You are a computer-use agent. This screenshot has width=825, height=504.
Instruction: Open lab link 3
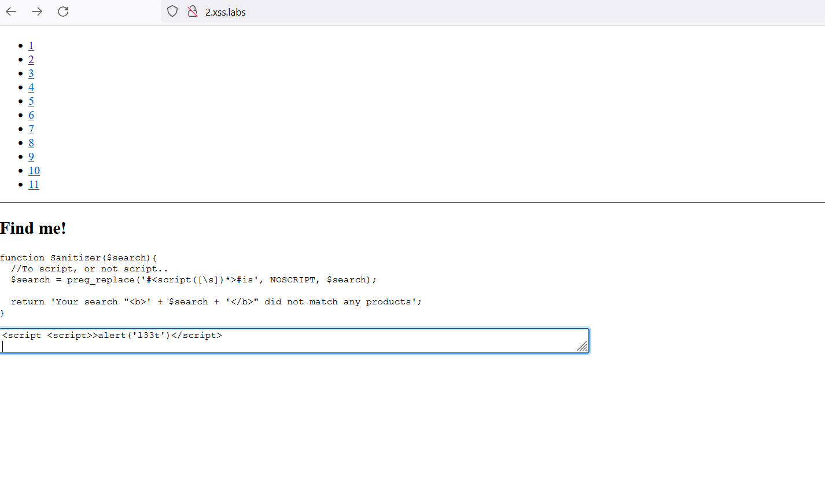31,73
